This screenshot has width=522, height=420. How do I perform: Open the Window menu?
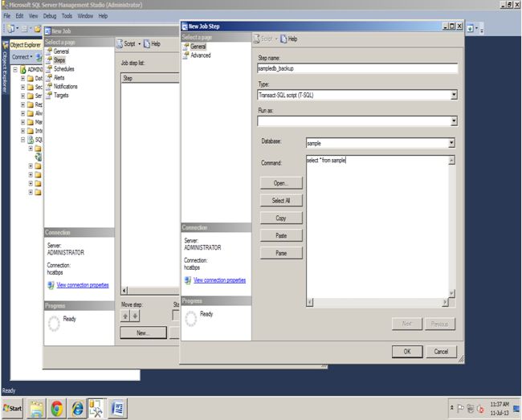(x=85, y=16)
